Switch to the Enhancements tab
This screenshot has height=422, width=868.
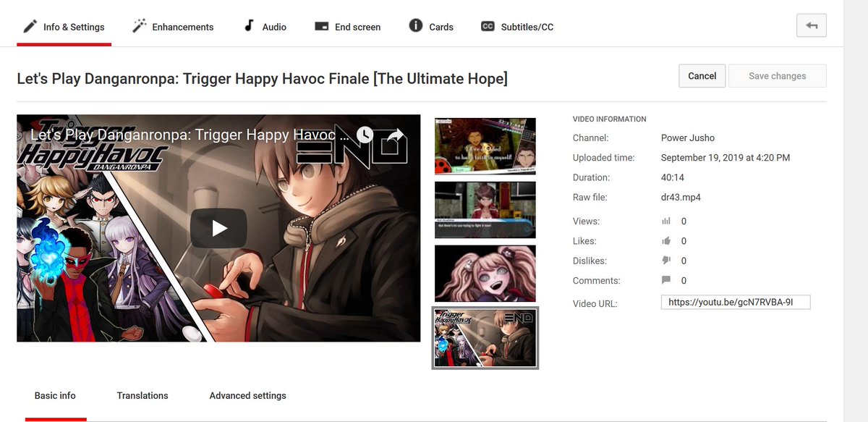tap(173, 27)
